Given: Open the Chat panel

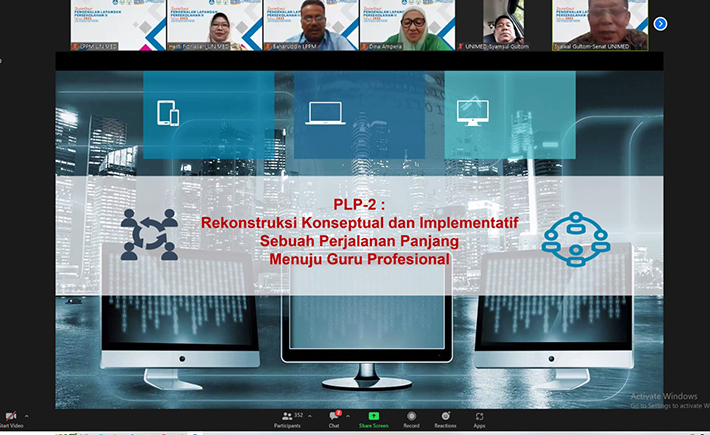Looking at the screenshot, I should pos(334,420).
